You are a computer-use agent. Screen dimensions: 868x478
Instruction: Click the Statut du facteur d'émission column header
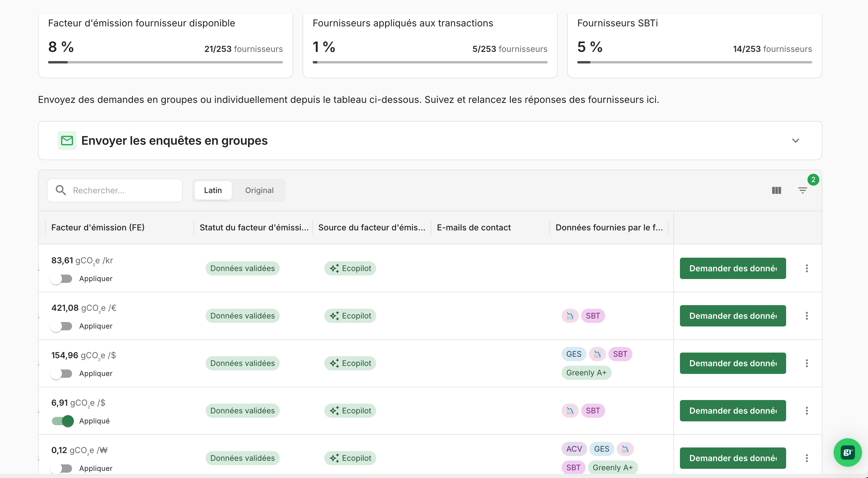(254, 228)
